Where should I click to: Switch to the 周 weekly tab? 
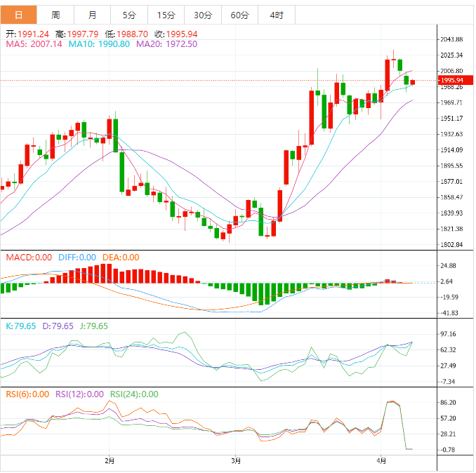point(55,15)
